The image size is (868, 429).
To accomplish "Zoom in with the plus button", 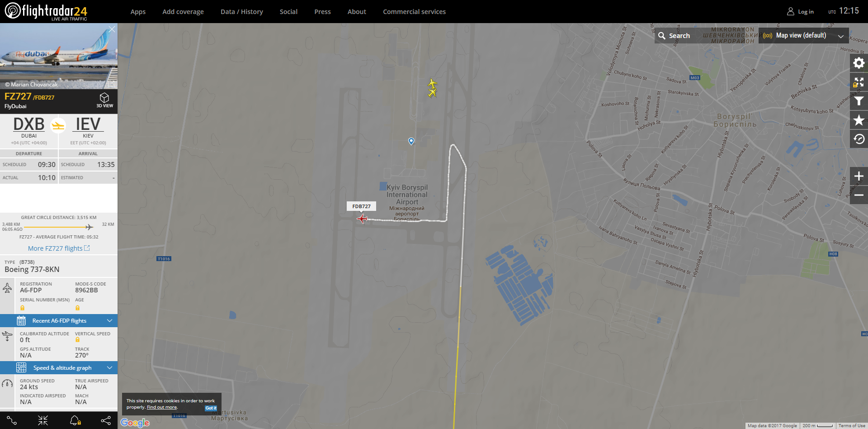I will (x=859, y=176).
